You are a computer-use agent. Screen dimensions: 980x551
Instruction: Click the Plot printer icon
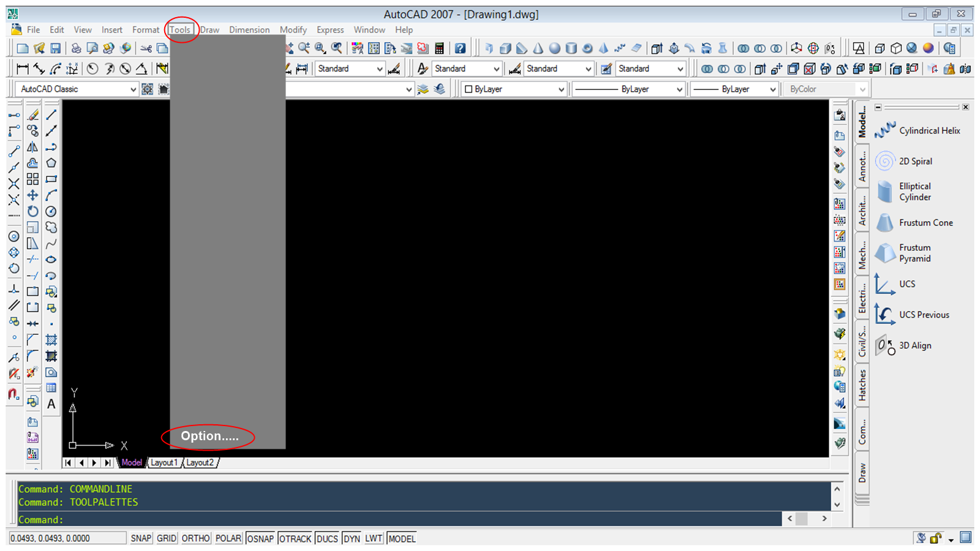(x=76, y=48)
